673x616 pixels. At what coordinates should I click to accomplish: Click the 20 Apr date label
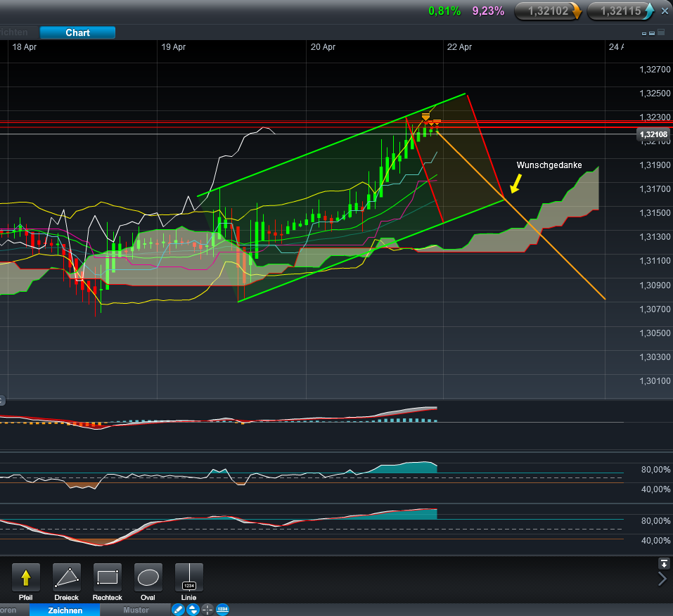pyautogui.click(x=323, y=47)
